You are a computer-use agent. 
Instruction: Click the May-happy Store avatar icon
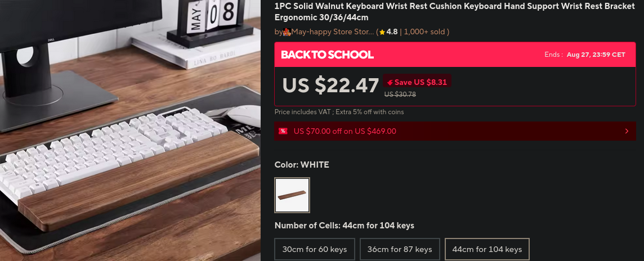pos(288,31)
